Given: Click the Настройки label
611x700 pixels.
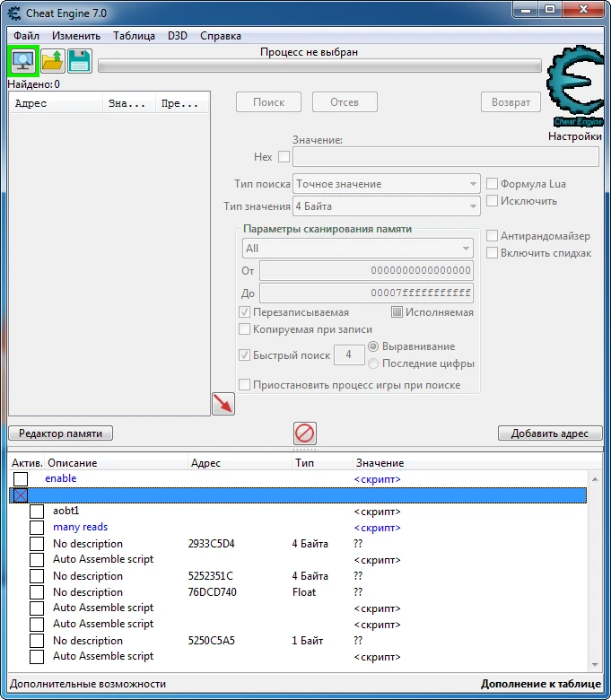Looking at the screenshot, I should pyautogui.click(x=575, y=136).
